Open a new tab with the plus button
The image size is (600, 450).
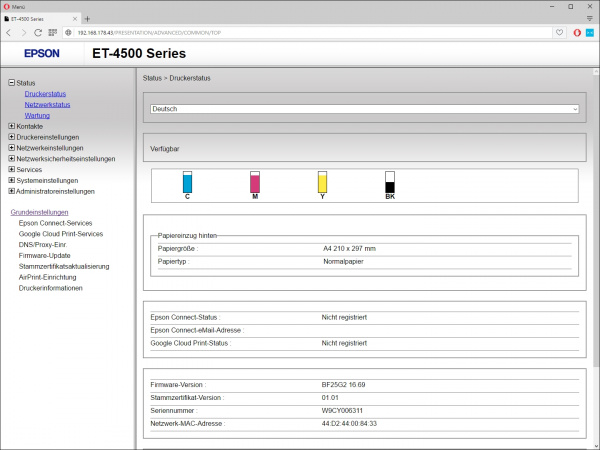[87, 18]
